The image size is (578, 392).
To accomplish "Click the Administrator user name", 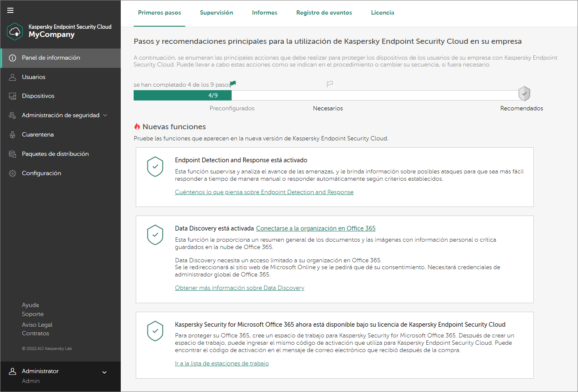I will pos(40,371).
